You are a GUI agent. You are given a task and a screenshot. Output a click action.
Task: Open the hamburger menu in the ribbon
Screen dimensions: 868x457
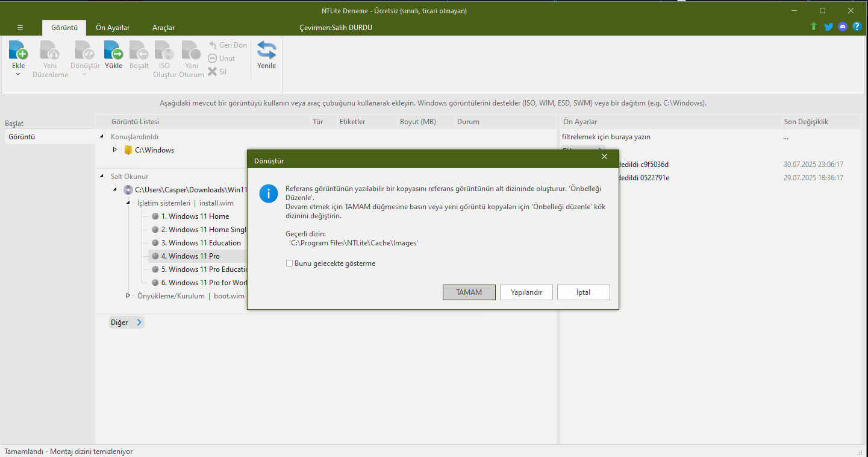(x=20, y=28)
